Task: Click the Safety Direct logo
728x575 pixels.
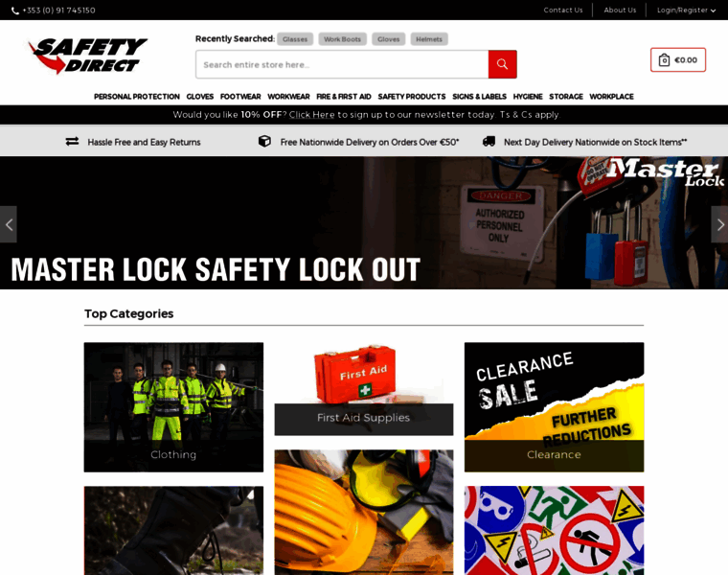Action: (x=88, y=56)
